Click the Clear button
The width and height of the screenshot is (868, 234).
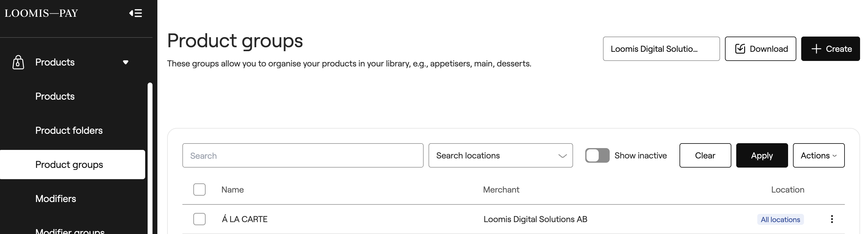(x=705, y=156)
